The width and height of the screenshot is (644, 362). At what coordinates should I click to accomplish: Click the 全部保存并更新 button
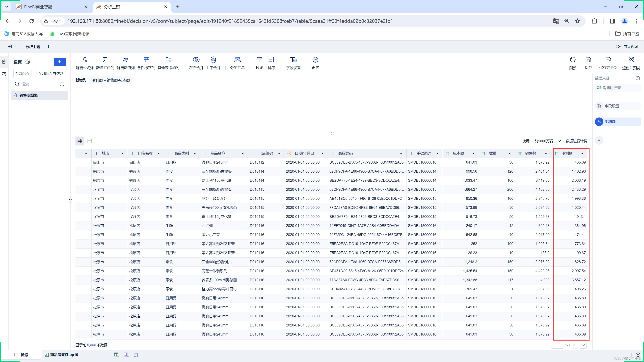click(x=51, y=73)
